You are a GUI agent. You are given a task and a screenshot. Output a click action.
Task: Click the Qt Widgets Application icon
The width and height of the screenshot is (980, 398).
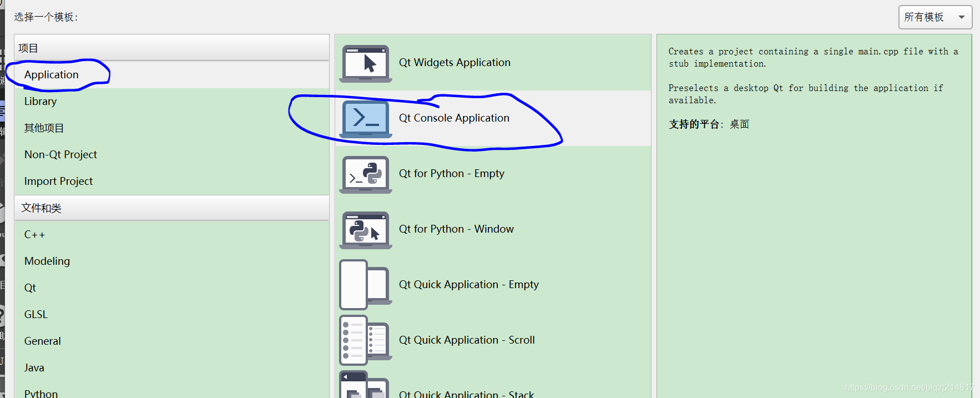366,63
